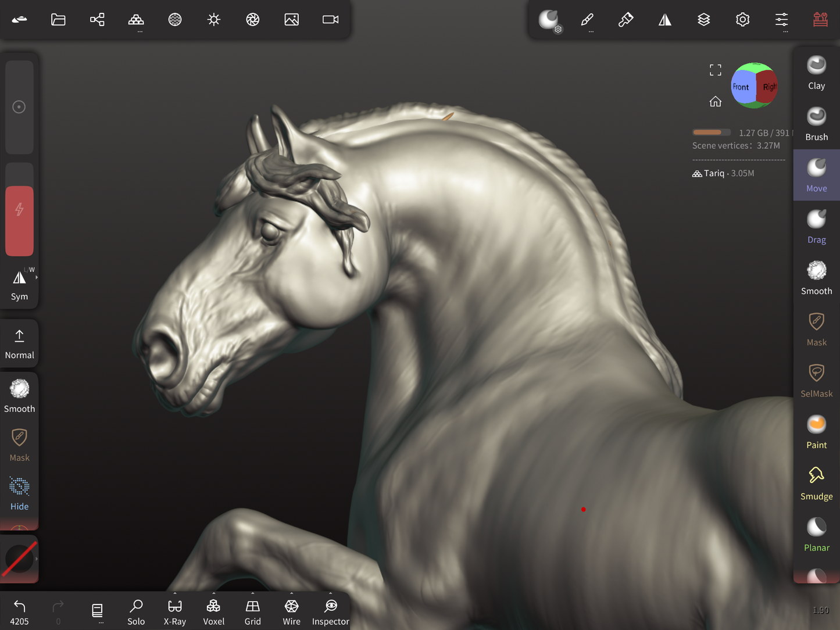Screen dimensions: 840x630
Task: Select the SelMask tool
Action: coord(816,381)
